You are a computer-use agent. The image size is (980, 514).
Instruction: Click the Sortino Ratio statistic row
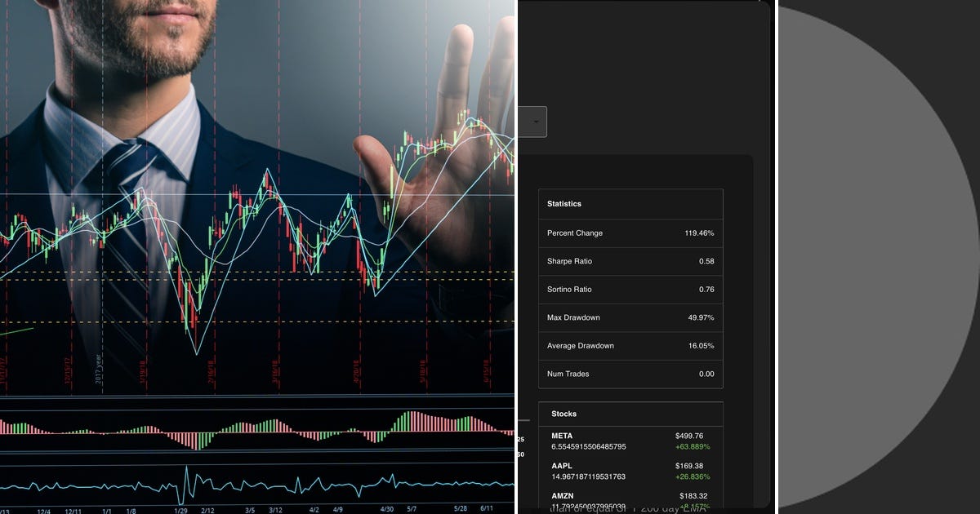(x=630, y=290)
